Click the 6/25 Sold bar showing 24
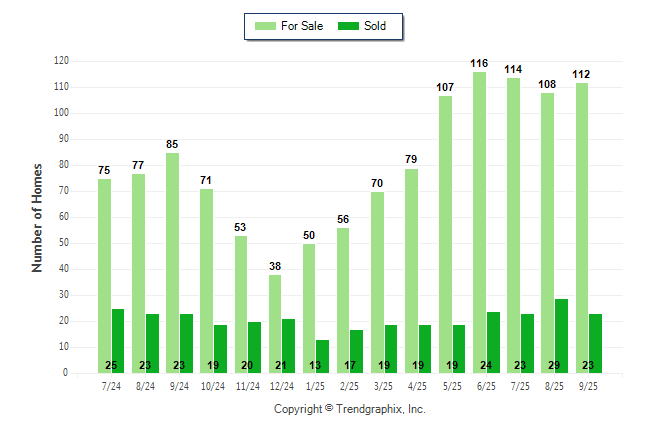The width and height of the screenshot is (646, 434). pyautogui.click(x=494, y=342)
